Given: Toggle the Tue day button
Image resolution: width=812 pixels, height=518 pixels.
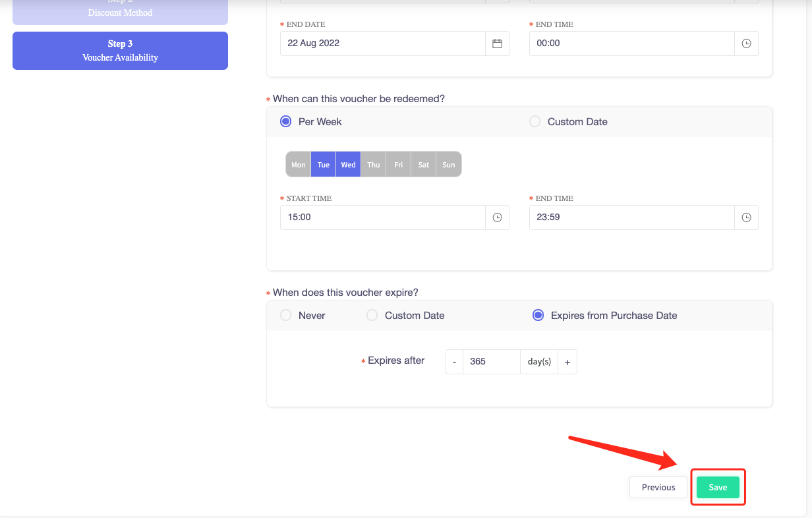Looking at the screenshot, I should coord(324,164).
